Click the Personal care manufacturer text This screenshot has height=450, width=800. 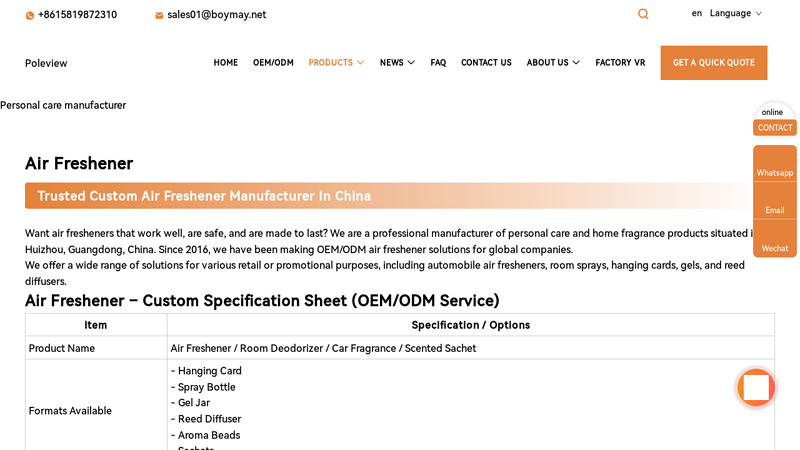point(63,105)
